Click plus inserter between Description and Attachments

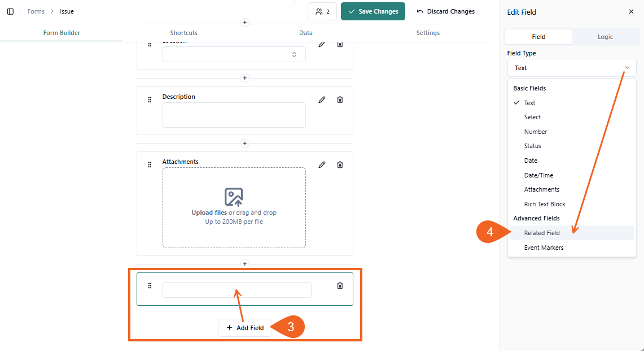(x=244, y=144)
